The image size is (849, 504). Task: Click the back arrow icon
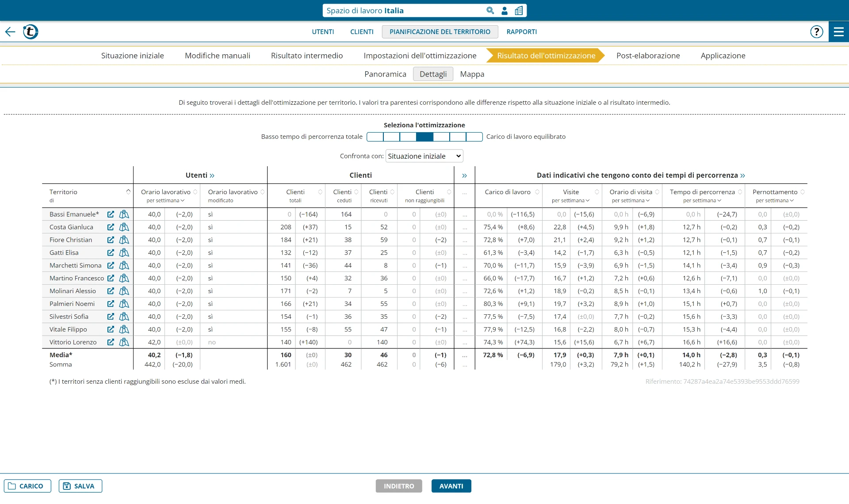10,32
